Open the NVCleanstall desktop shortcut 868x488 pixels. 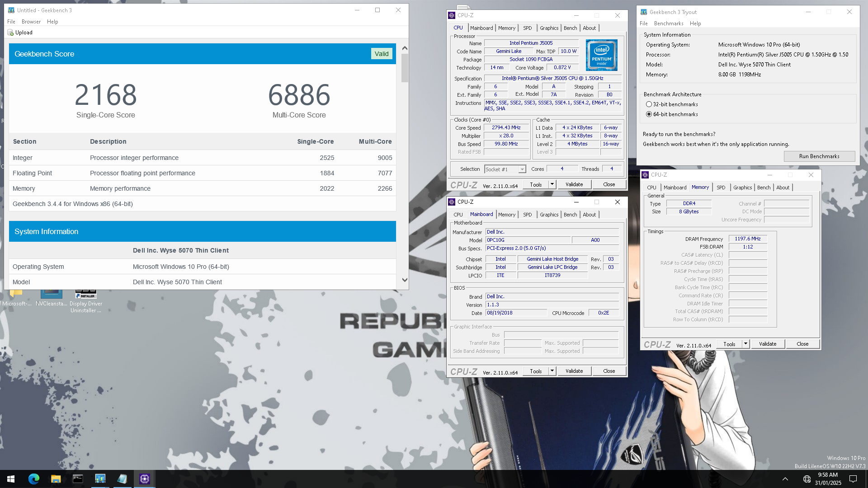(x=51, y=298)
